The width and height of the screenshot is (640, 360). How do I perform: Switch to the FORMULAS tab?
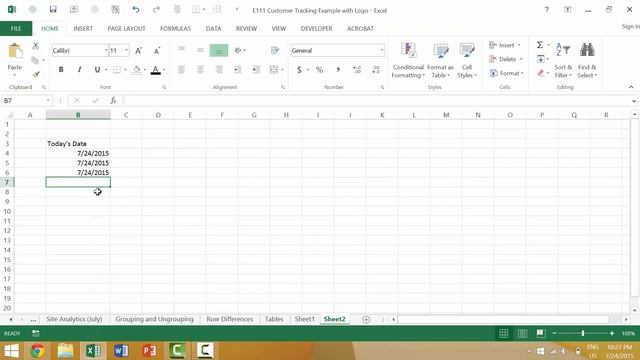[176, 29]
